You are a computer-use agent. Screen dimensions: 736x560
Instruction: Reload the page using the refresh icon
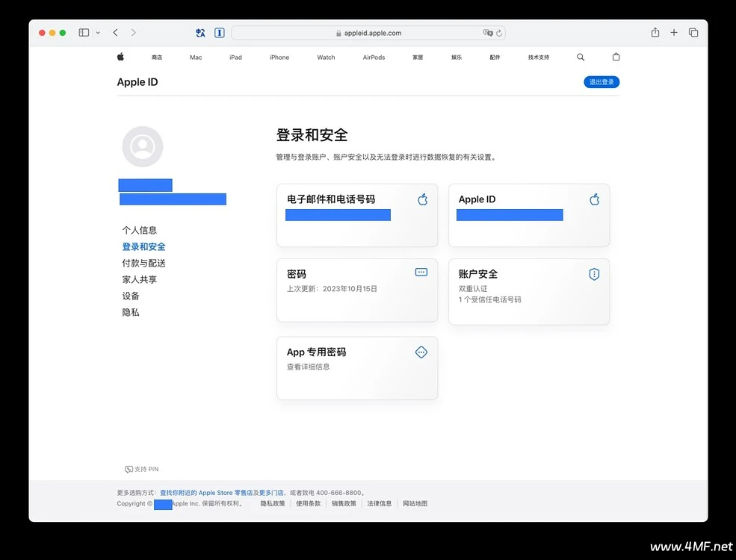pyautogui.click(x=499, y=33)
